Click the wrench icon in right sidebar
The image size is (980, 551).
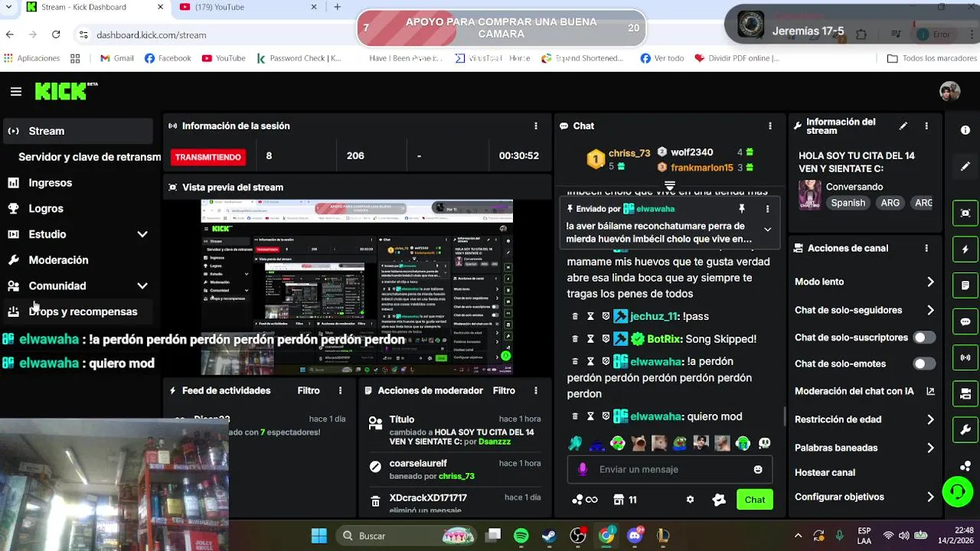point(965,430)
